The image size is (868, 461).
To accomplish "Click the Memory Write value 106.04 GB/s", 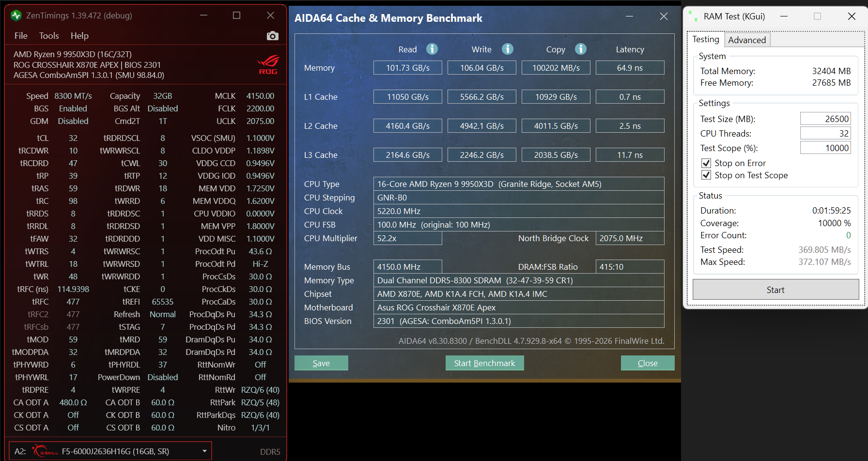I will pos(482,68).
